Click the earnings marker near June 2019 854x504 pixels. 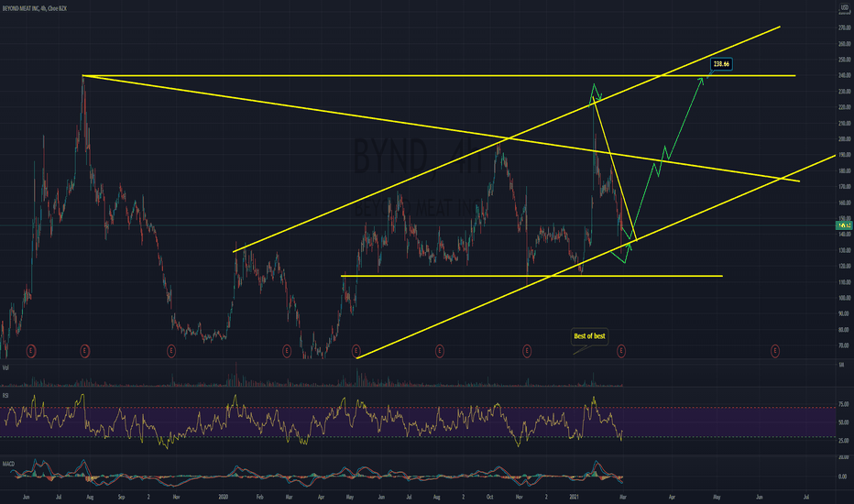(x=31, y=352)
